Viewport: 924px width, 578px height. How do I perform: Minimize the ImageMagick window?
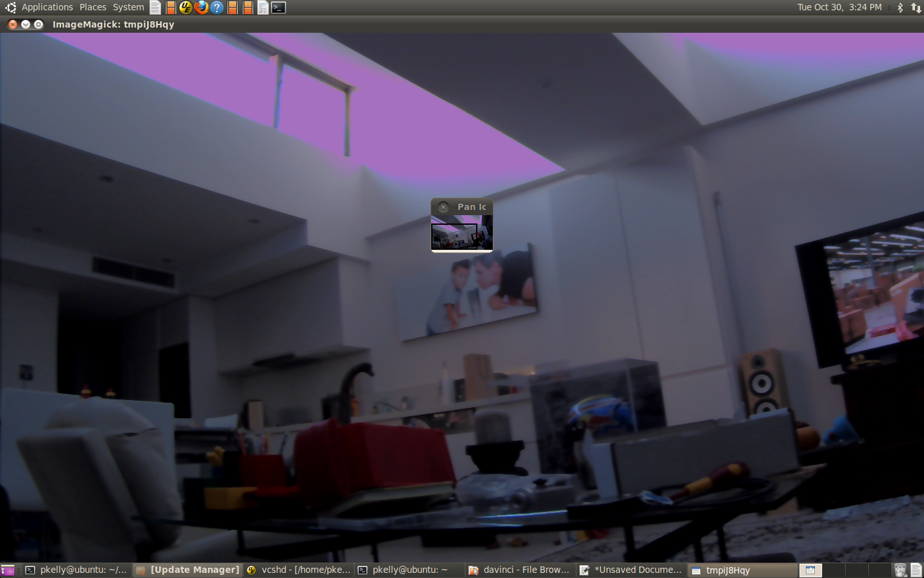point(26,24)
